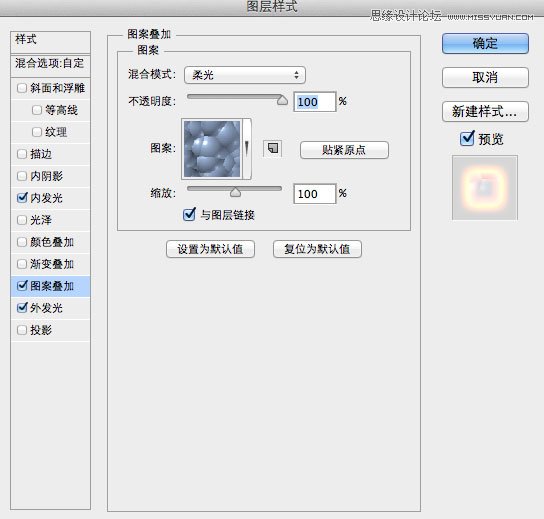Click the new preset from pattern icon
This screenshot has width=544, height=519.
[x=272, y=149]
